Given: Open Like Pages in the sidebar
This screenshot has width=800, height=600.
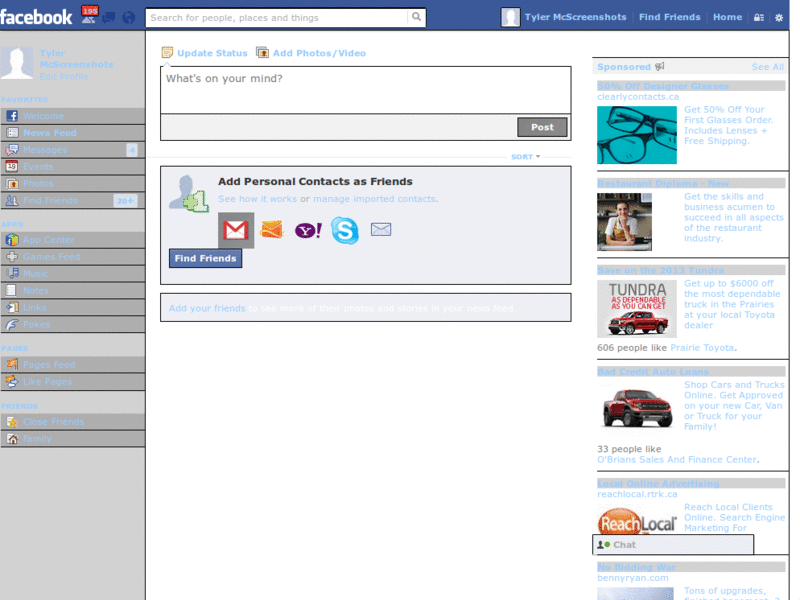Looking at the screenshot, I should pos(72,381).
